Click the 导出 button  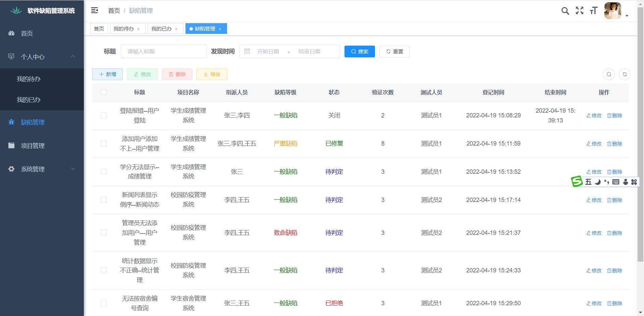point(212,74)
